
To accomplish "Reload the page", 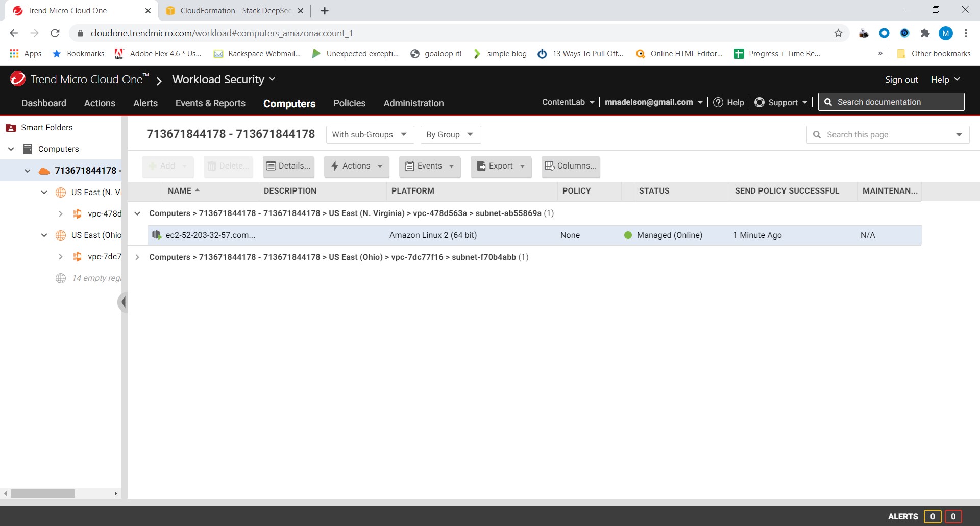I will pyautogui.click(x=55, y=33).
